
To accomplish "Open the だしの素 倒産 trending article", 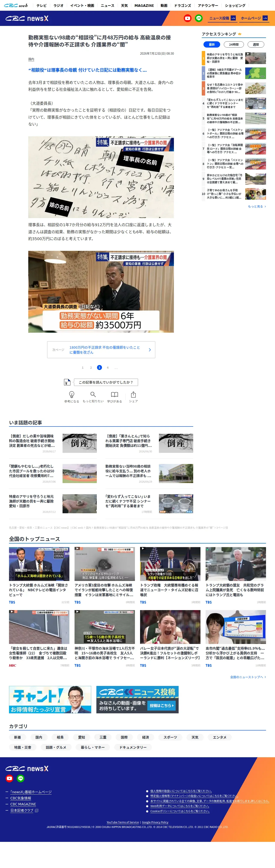I will coord(53,443).
